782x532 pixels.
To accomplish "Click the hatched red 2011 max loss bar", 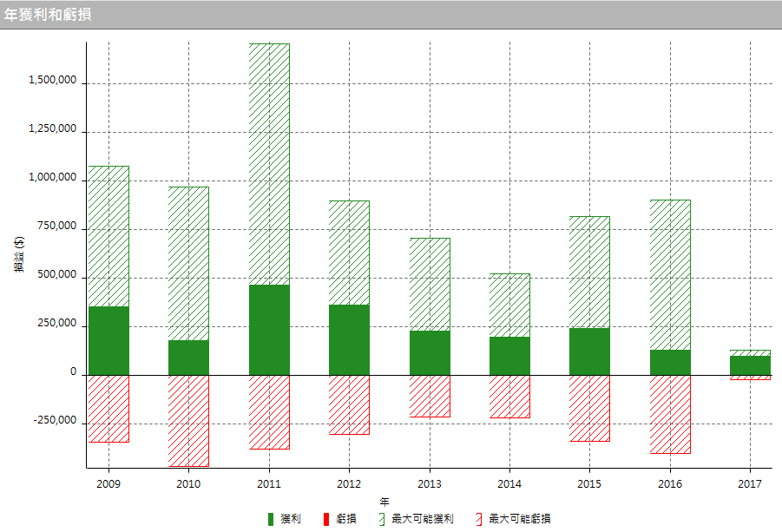I will 269,412.
